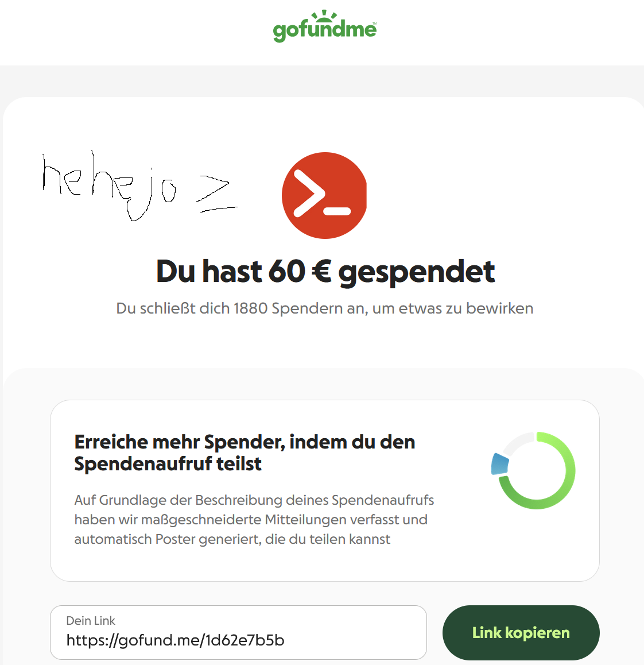The image size is (644, 665).
Task: Click the "Dein Link" label text
Action: pyautogui.click(x=91, y=620)
